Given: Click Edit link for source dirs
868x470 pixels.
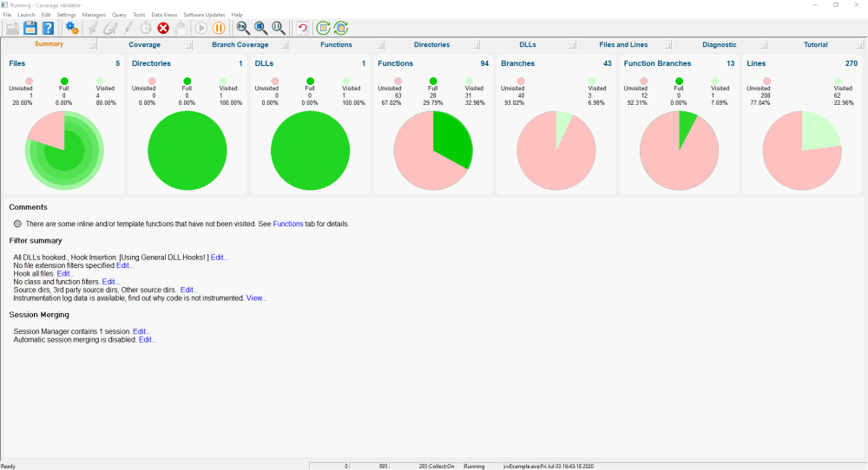Looking at the screenshot, I should click(189, 290).
